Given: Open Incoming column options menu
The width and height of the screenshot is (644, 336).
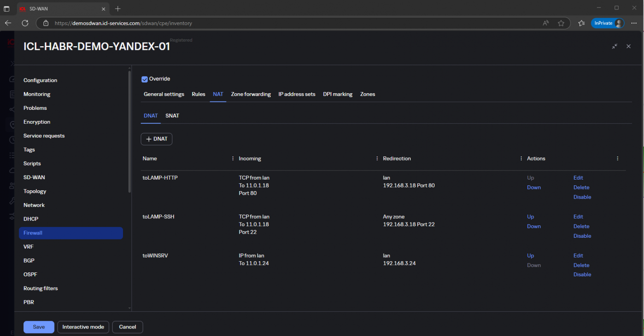Looking at the screenshot, I should [377, 159].
